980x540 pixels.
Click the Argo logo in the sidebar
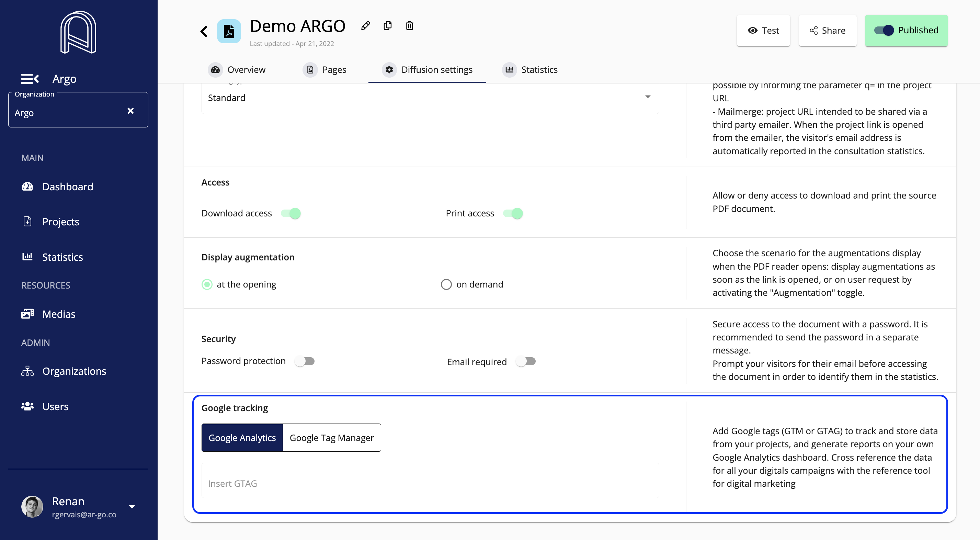click(78, 32)
